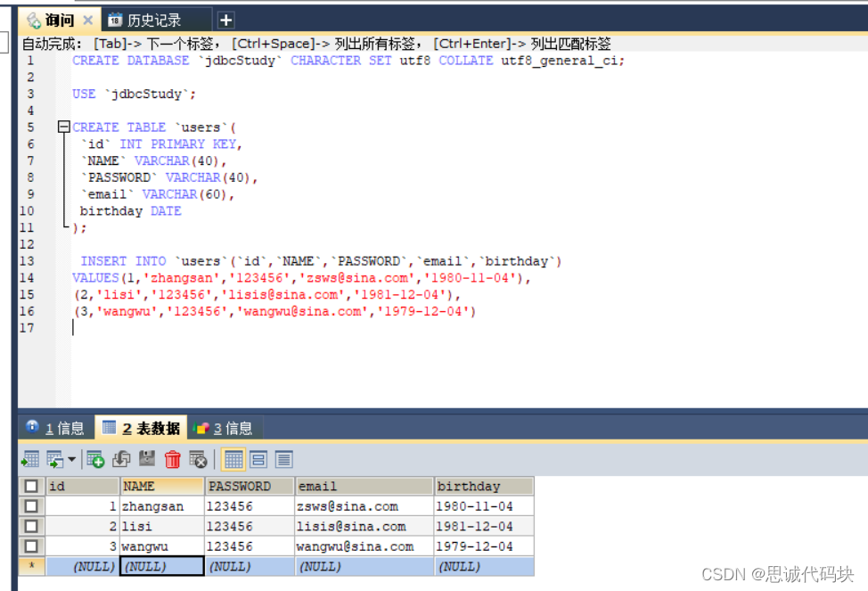Sort by the id column header
Viewport: 868px width, 591px height.
click(83, 487)
